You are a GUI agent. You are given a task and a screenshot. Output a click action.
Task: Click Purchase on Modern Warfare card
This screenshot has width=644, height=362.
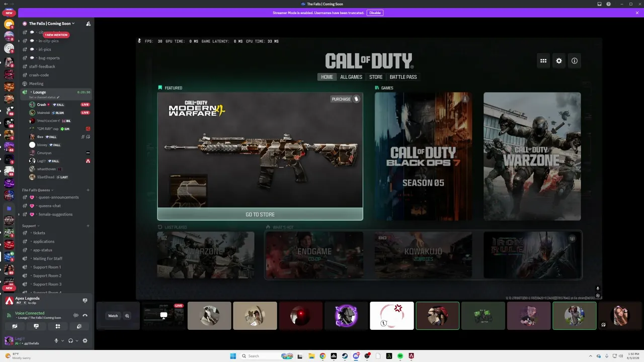345,99
